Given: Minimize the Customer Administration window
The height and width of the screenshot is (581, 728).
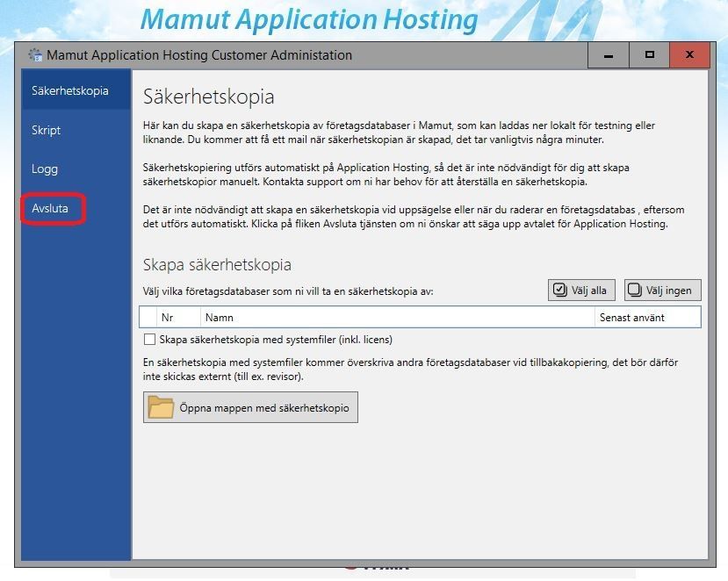Looking at the screenshot, I should click(x=609, y=54).
